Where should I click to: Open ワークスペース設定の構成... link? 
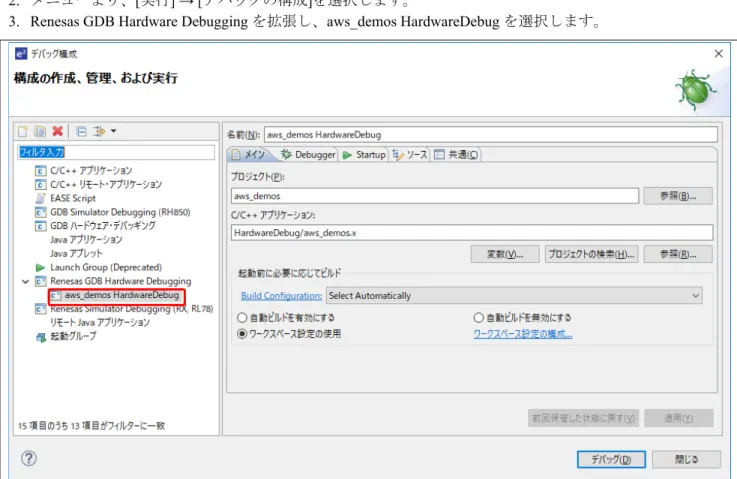[523, 334]
